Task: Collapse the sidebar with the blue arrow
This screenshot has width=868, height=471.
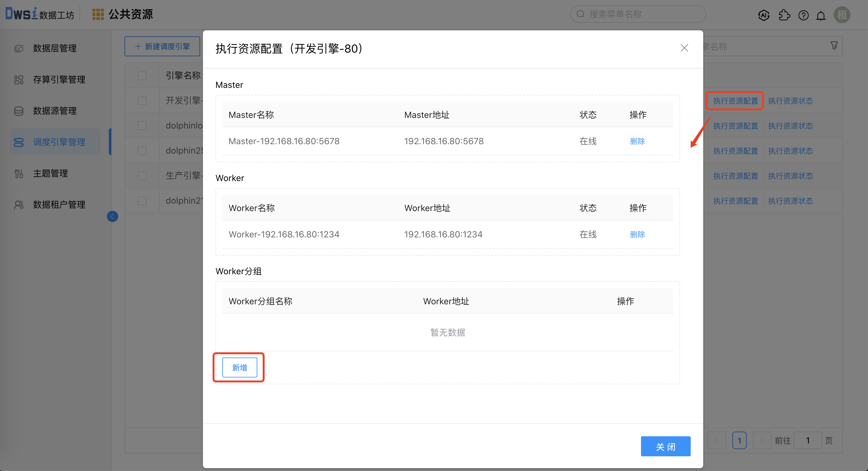Action: pos(113,216)
